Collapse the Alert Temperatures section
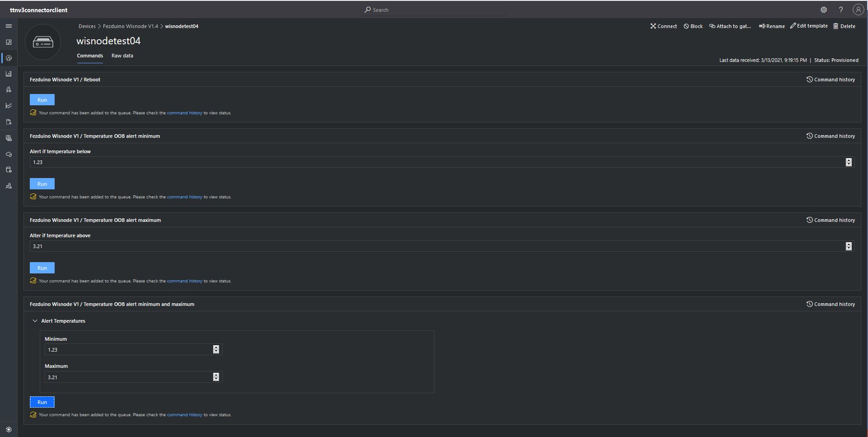 [35, 321]
